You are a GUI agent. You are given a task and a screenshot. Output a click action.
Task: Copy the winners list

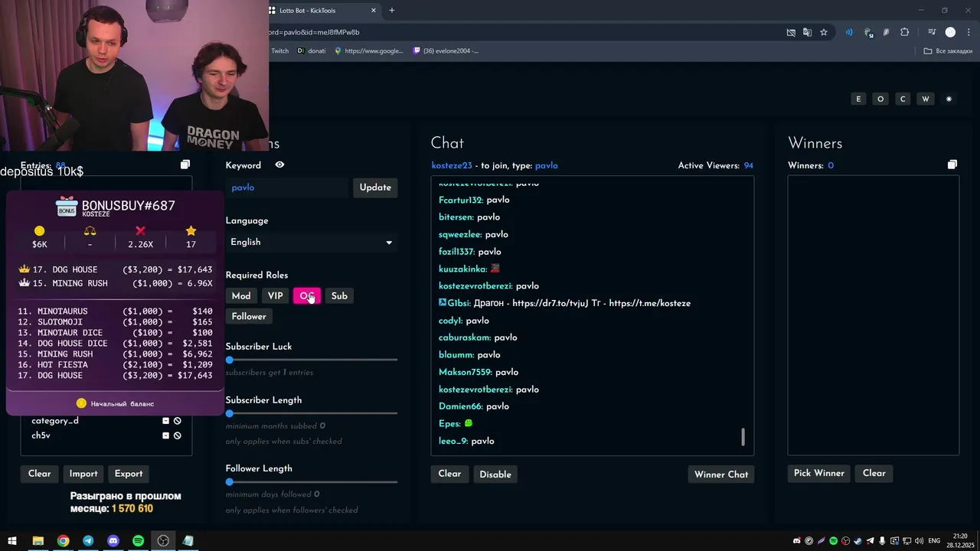click(952, 165)
